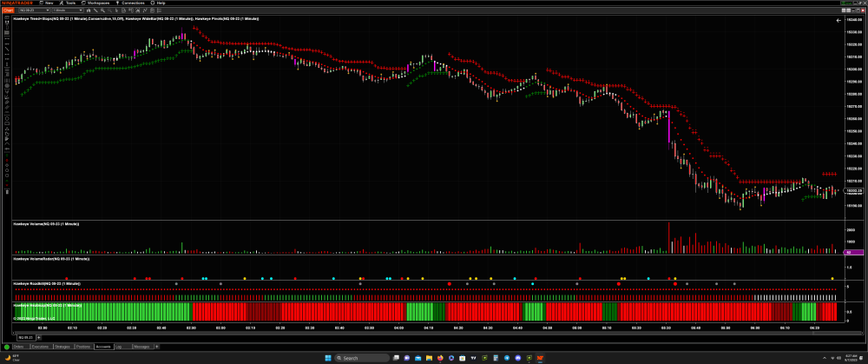Switch to the Positions tab
Viewport: 868px width, 364px height.
83,347
